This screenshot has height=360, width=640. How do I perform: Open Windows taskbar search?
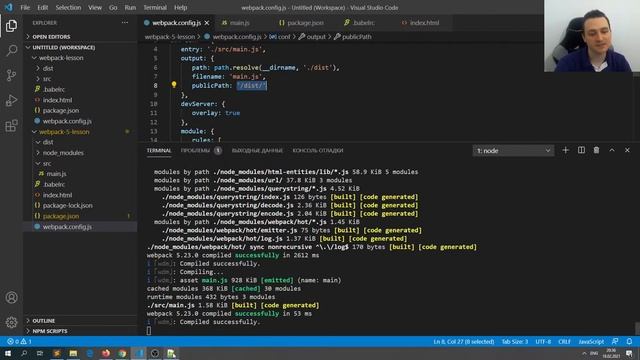tap(24, 353)
